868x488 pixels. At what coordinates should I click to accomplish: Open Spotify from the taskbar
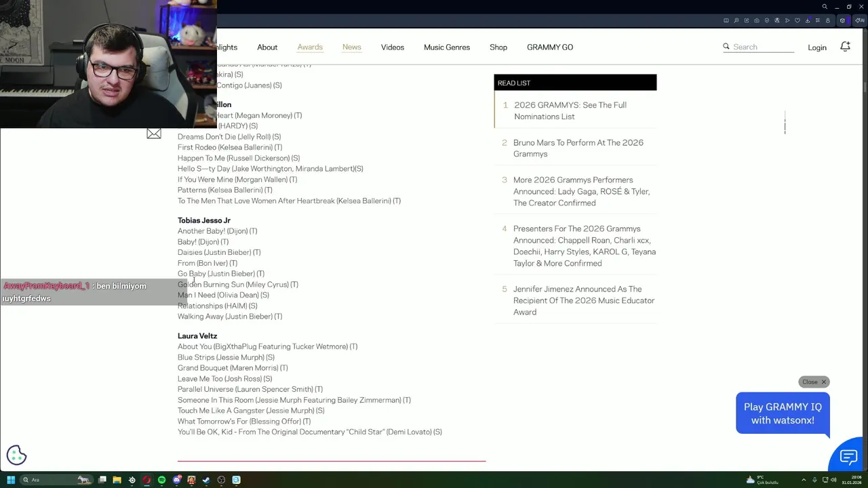(x=161, y=480)
